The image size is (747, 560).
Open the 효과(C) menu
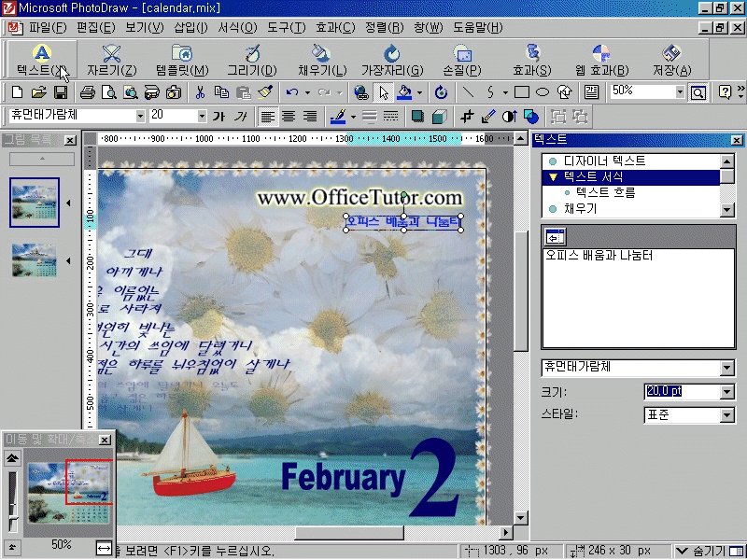click(x=335, y=28)
